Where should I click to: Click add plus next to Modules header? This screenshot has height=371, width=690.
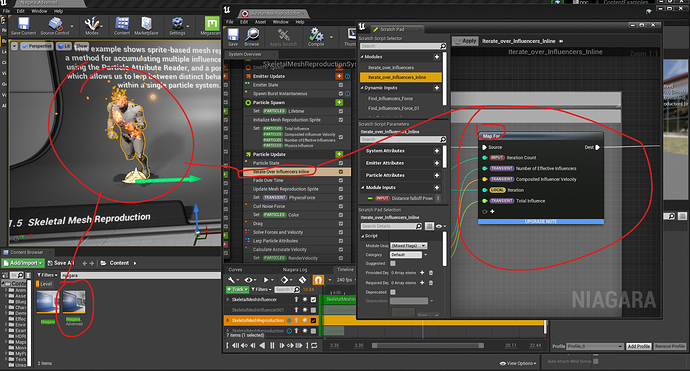pos(437,57)
